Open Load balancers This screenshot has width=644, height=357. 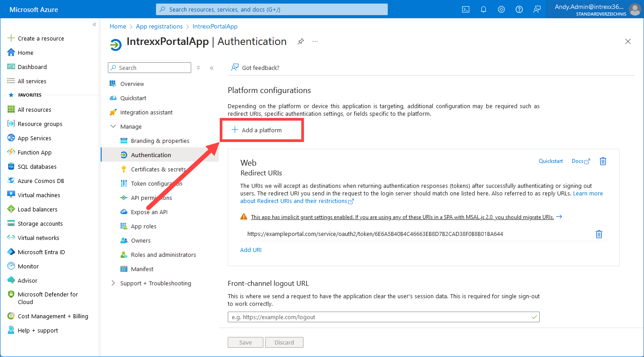click(x=33, y=209)
